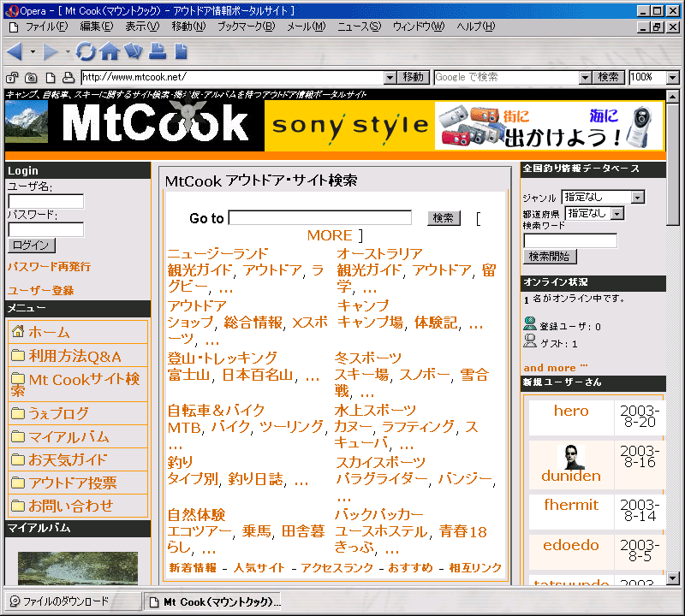685x616 pixels.
Task: Open the パスワード再発行 link
Action: (50, 266)
